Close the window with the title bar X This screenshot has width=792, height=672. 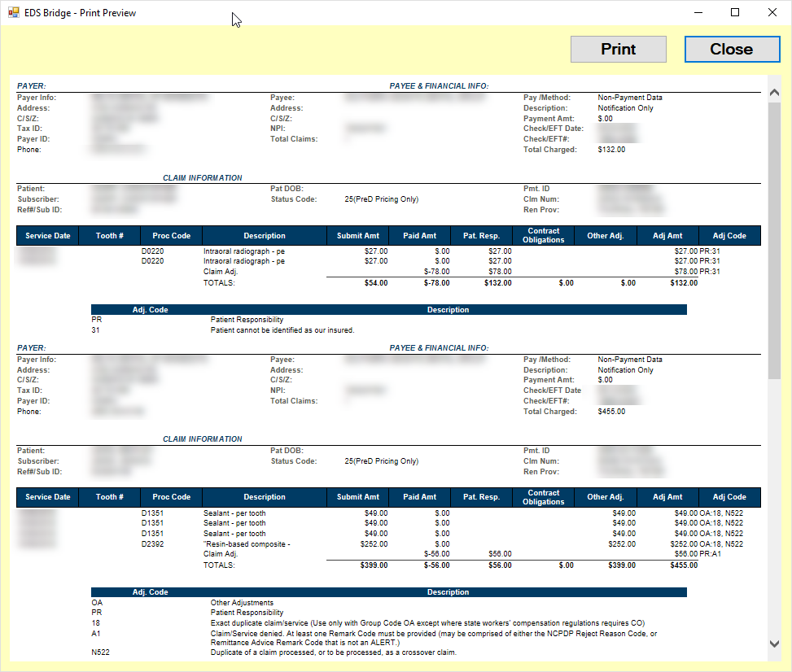click(x=772, y=13)
